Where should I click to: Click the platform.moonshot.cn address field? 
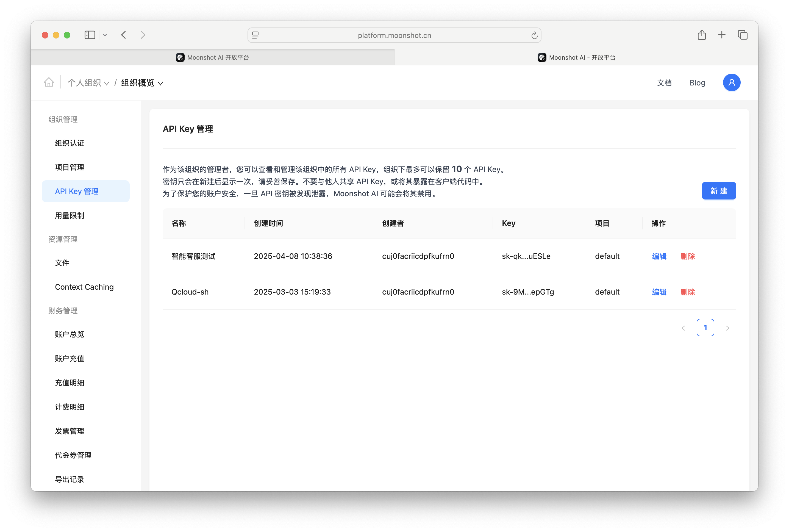(394, 35)
